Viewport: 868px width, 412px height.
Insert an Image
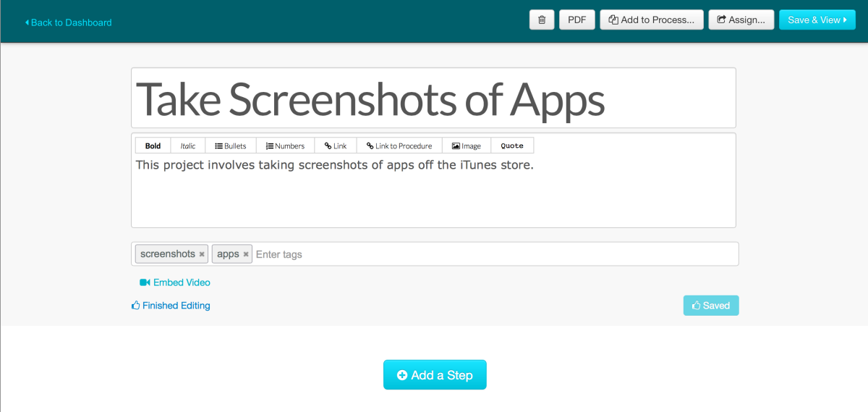(467, 146)
